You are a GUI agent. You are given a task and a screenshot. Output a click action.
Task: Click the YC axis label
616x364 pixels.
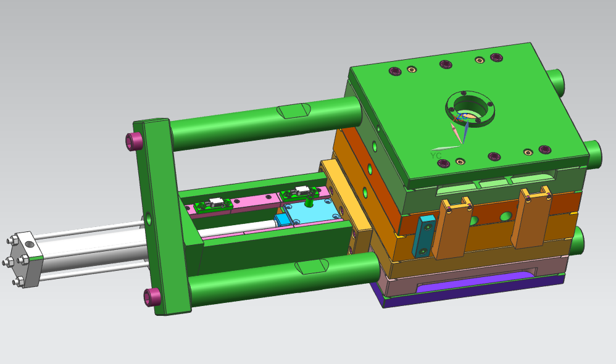[436, 156]
